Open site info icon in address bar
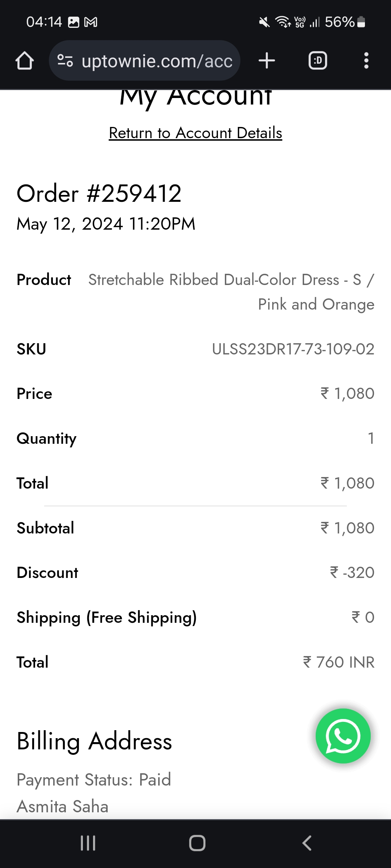 click(66, 60)
